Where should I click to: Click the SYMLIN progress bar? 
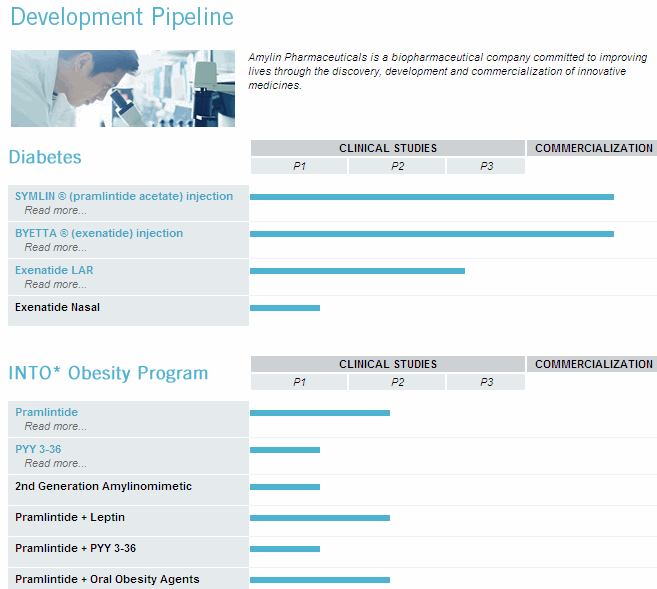click(x=432, y=197)
